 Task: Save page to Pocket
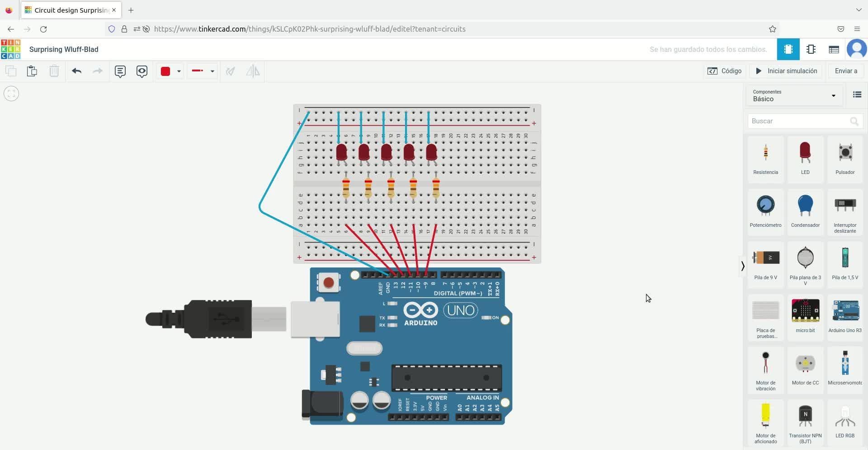coord(840,29)
